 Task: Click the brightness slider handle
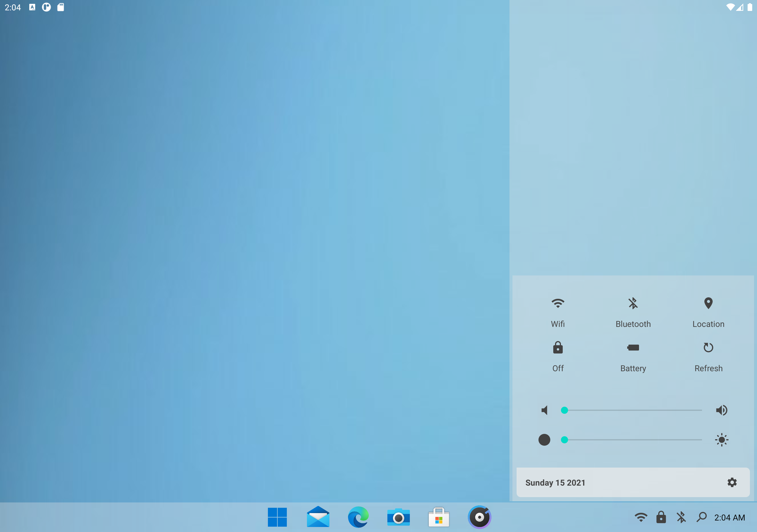coord(564,440)
